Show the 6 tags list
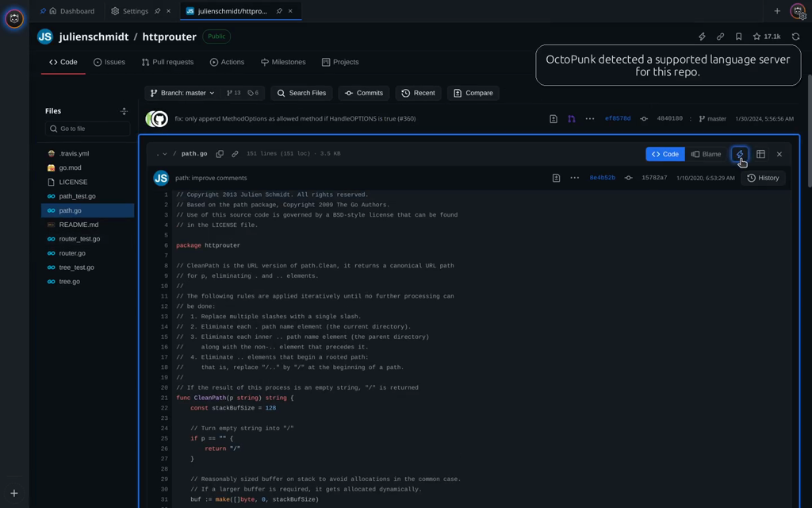The image size is (812, 508). [x=253, y=93]
